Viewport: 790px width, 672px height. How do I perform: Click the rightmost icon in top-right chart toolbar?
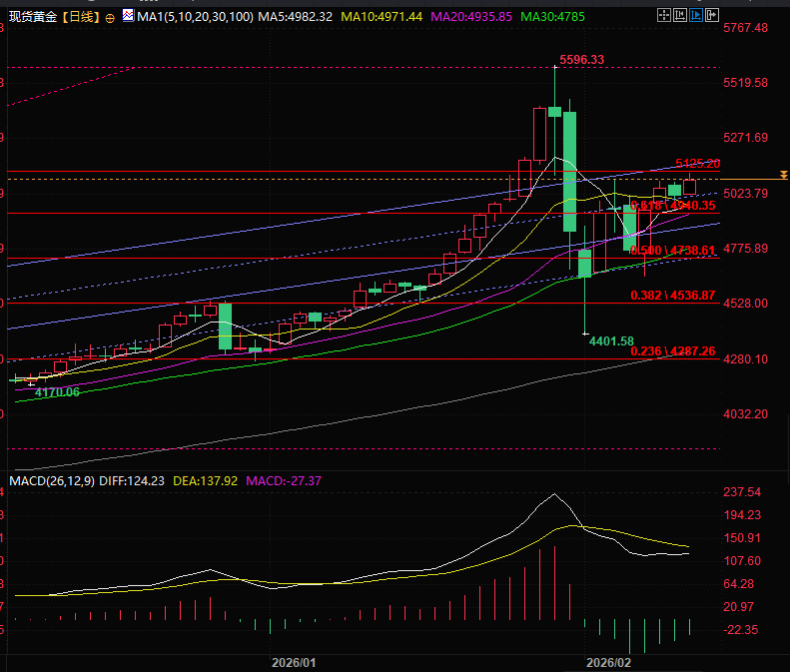point(712,15)
